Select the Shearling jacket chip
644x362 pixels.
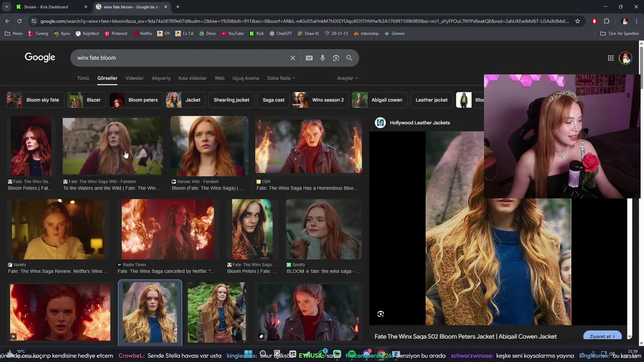coord(231,100)
